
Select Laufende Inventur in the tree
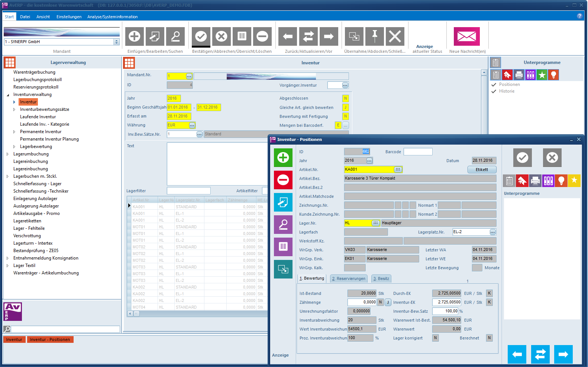tap(38, 117)
